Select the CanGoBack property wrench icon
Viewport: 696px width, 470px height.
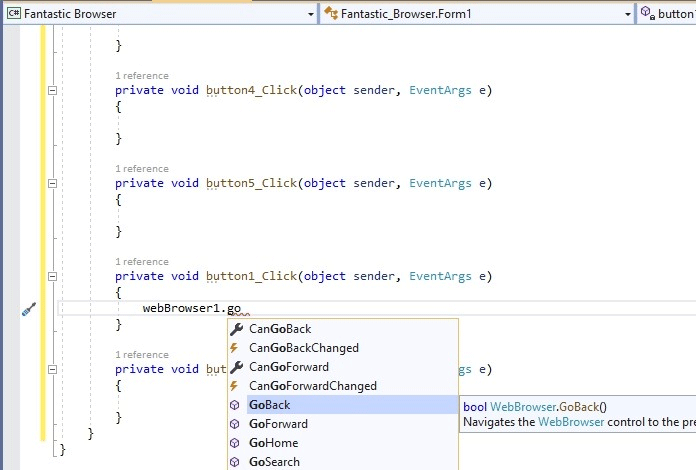(x=237, y=329)
